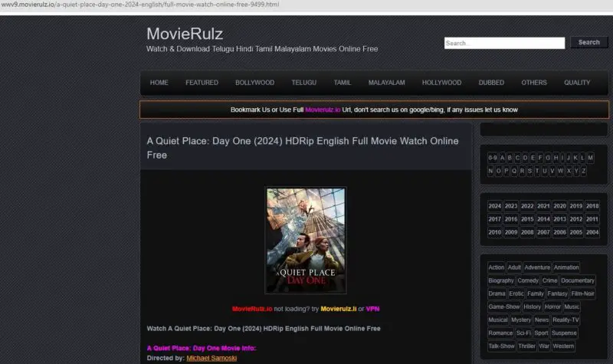
Task: Select the Horror genre tag
Action: point(553,307)
